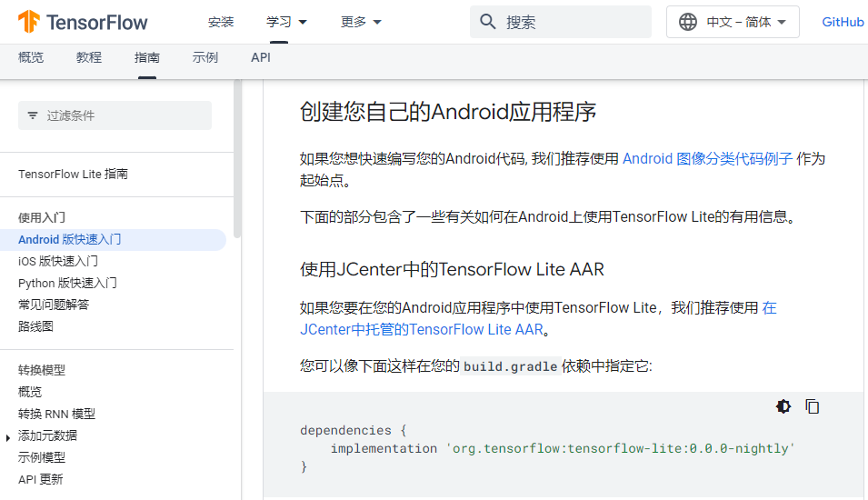868x500 pixels.
Task: Open the 学习 dropdown menu
Action: (286, 22)
